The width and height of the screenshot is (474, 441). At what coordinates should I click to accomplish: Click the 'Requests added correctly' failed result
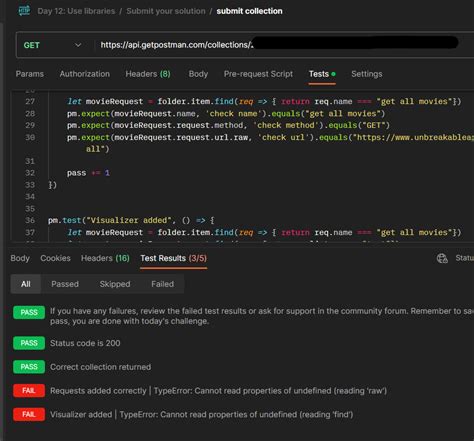click(x=218, y=391)
